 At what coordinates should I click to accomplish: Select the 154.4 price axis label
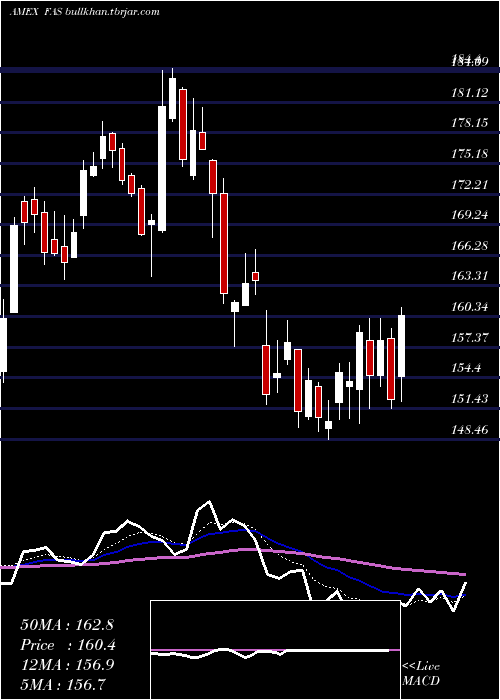467,368
